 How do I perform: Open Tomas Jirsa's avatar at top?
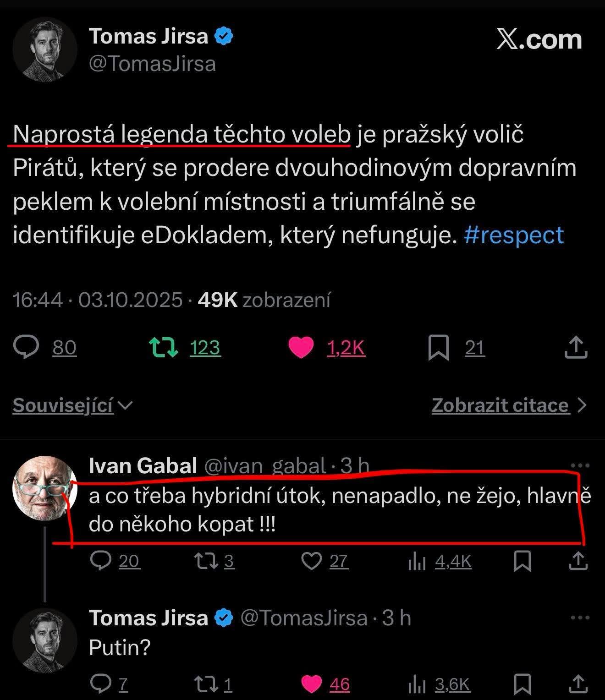point(44,49)
